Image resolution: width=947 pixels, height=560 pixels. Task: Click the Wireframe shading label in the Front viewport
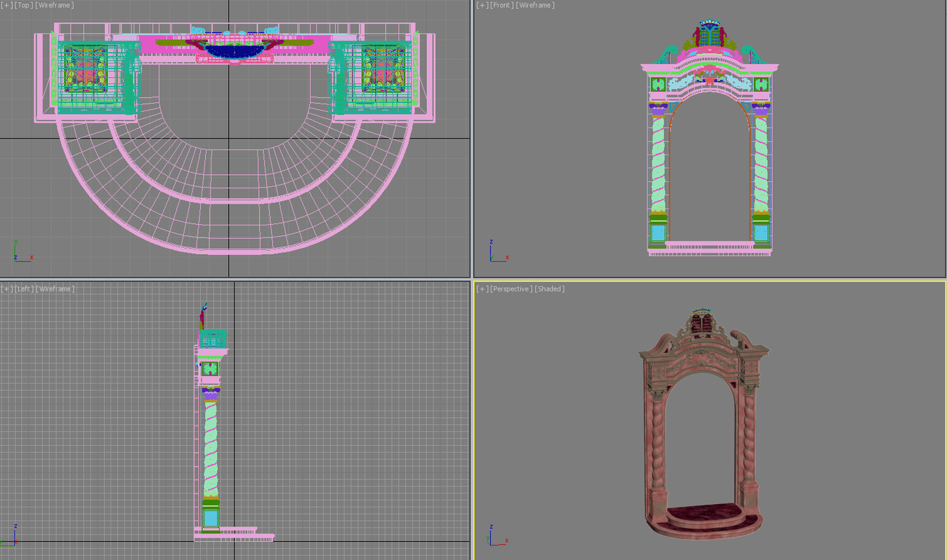(x=535, y=5)
